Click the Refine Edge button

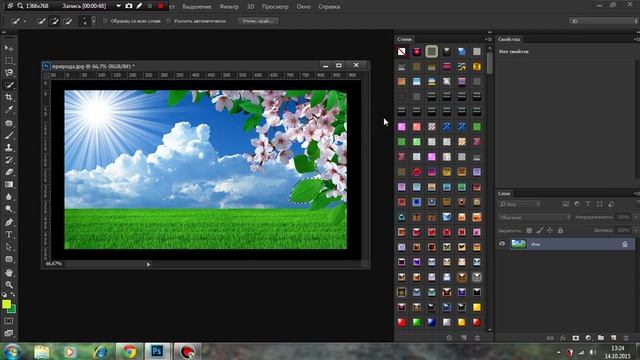258,21
